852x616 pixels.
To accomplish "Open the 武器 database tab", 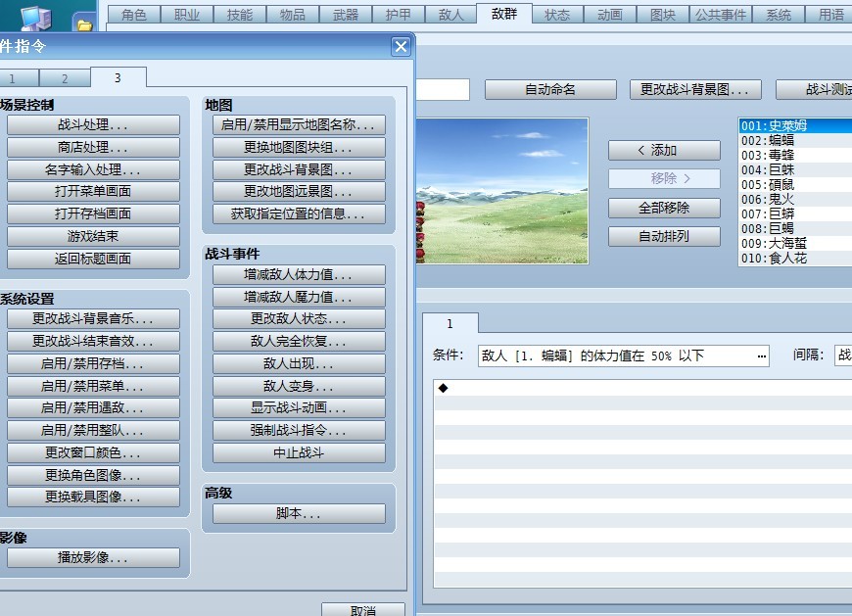I will 346,15.
